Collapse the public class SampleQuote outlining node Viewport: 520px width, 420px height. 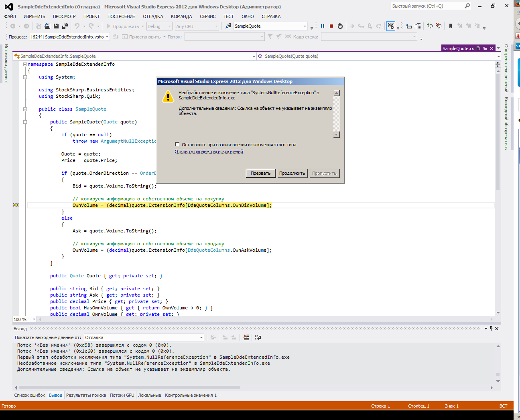[25, 109]
